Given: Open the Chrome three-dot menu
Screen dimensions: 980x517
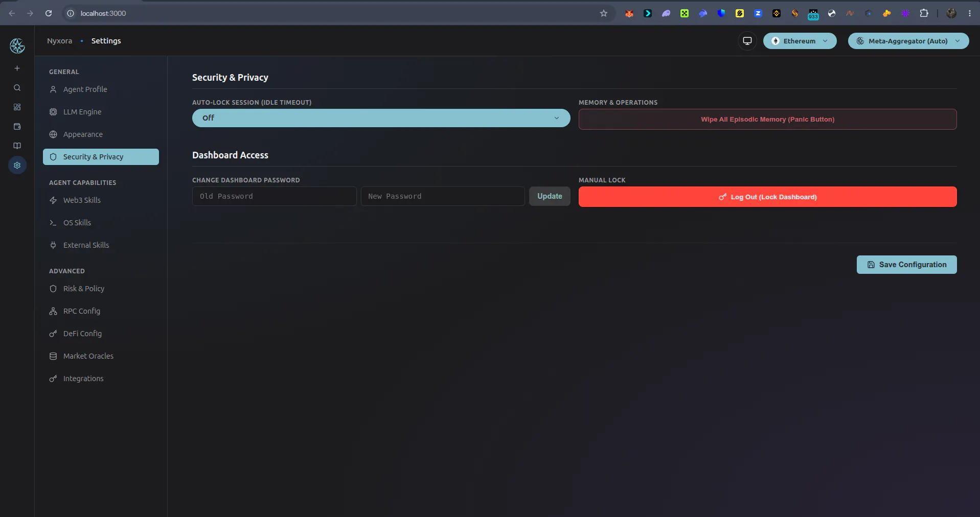Looking at the screenshot, I should (x=970, y=13).
